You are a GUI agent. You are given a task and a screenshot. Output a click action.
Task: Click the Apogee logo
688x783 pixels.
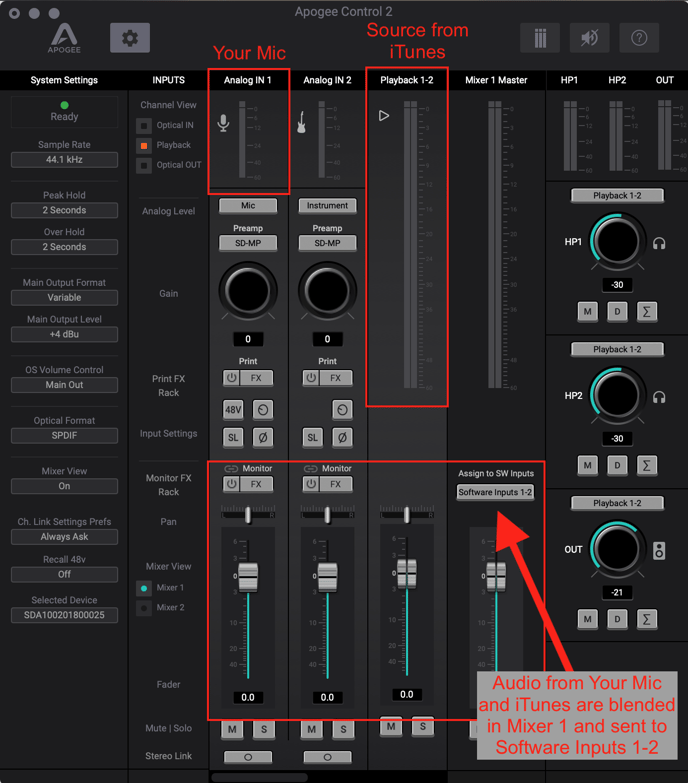click(x=64, y=38)
